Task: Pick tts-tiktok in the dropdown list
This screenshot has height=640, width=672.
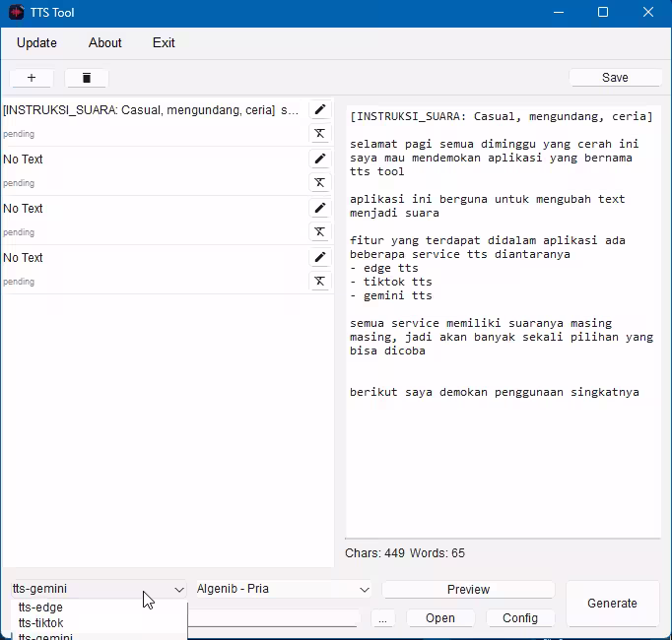Action: pyautogui.click(x=41, y=622)
